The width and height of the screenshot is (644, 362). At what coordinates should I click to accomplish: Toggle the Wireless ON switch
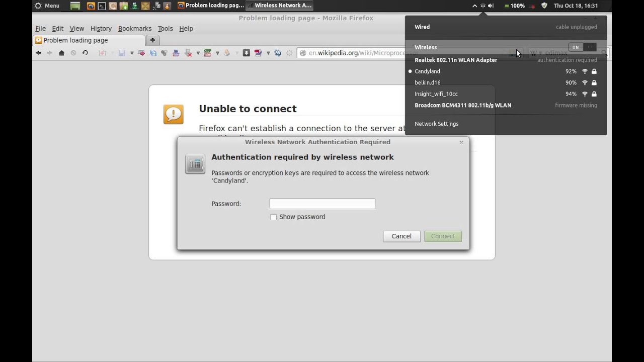click(x=582, y=47)
